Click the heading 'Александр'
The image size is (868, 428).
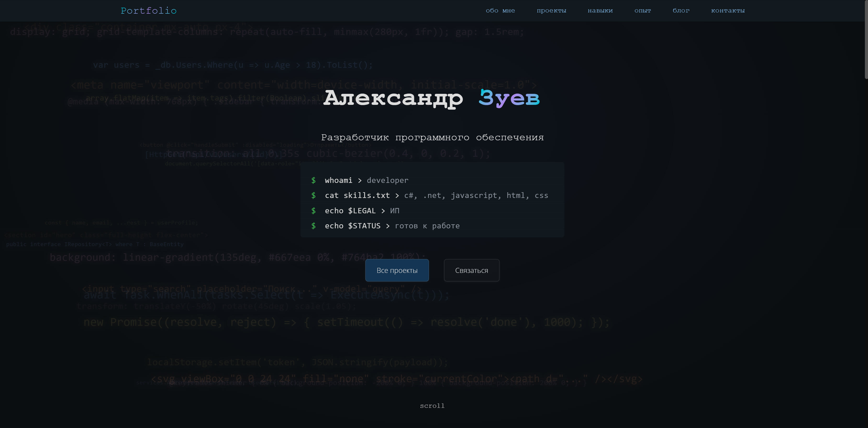click(393, 98)
